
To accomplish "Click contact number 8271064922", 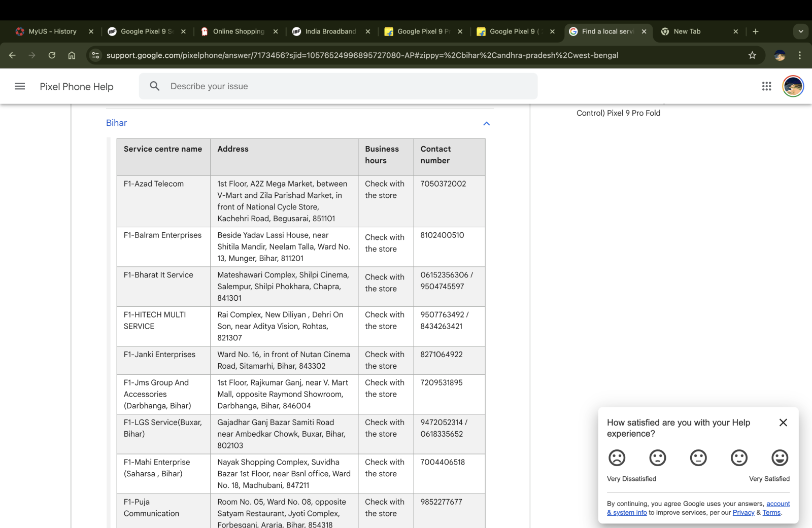I will tap(442, 354).
